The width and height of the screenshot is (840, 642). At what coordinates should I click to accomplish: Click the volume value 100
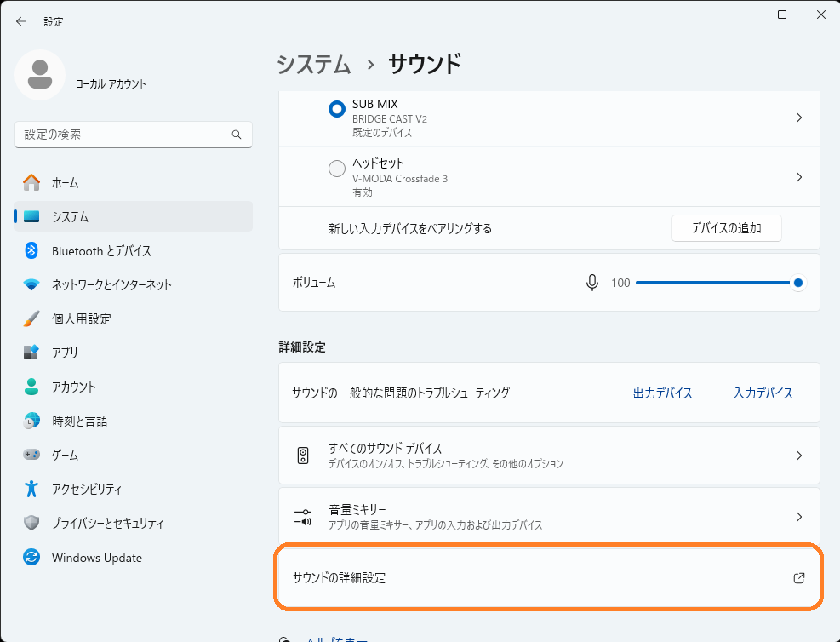[620, 283]
